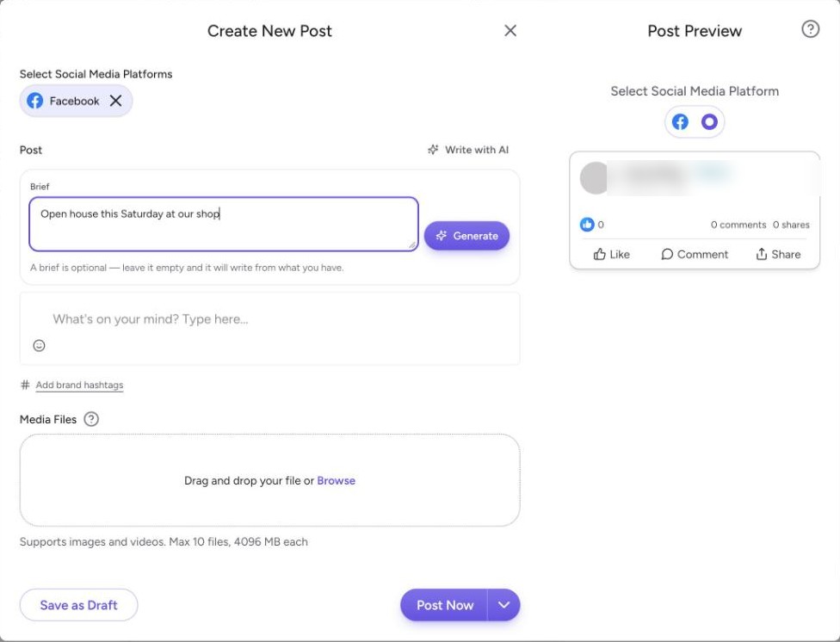Select Facebook preview platform icon

(680, 121)
